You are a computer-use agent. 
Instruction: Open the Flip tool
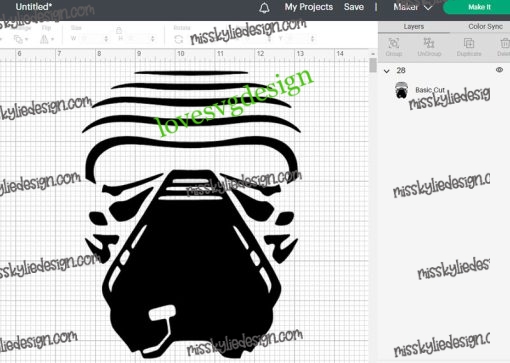pyautogui.click(x=45, y=39)
